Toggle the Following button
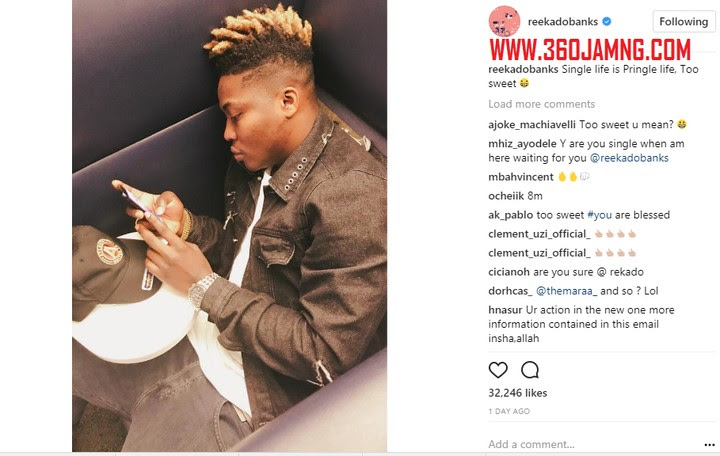720x456 pixels. (x=684, y=22)
